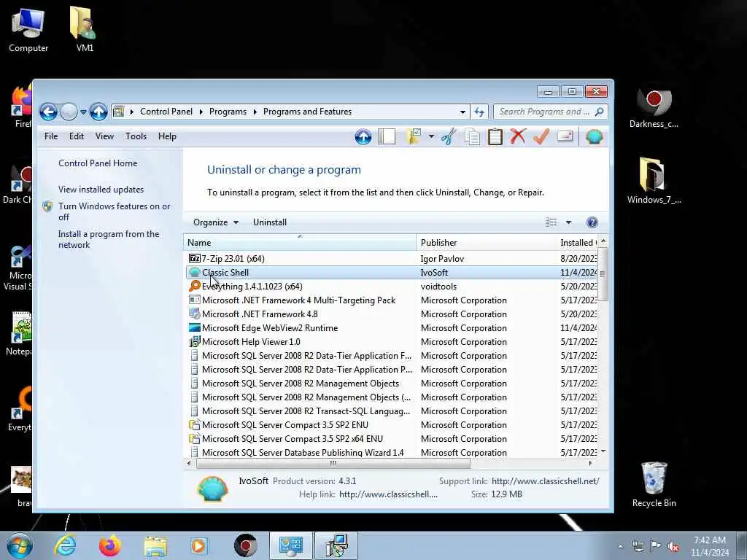Toggle the navigation pane toolbar icon
Viewport: 747px width, 560px height.
[x=387, y=137]
